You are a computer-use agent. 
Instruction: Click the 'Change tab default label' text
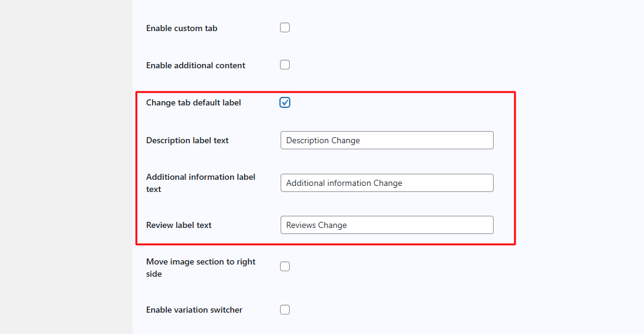click(194, 102)
